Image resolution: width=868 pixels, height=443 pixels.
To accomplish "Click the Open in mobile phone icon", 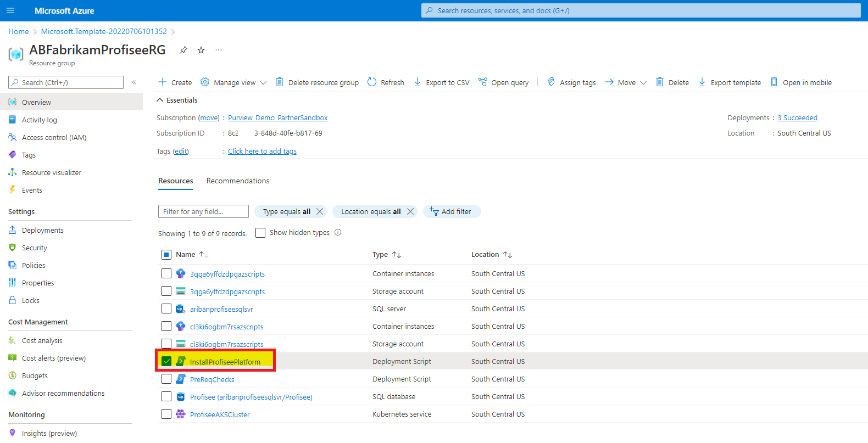I will (x=774, y=82).
